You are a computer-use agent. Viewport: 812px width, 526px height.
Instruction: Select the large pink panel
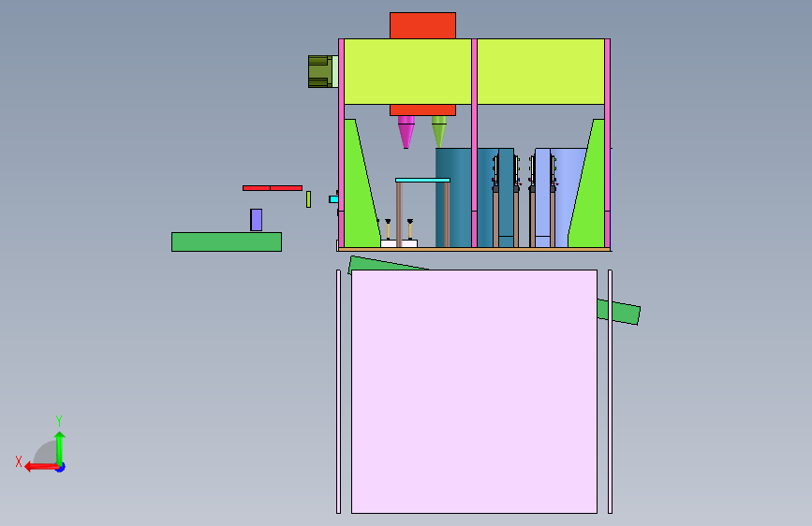pos(474,391)
